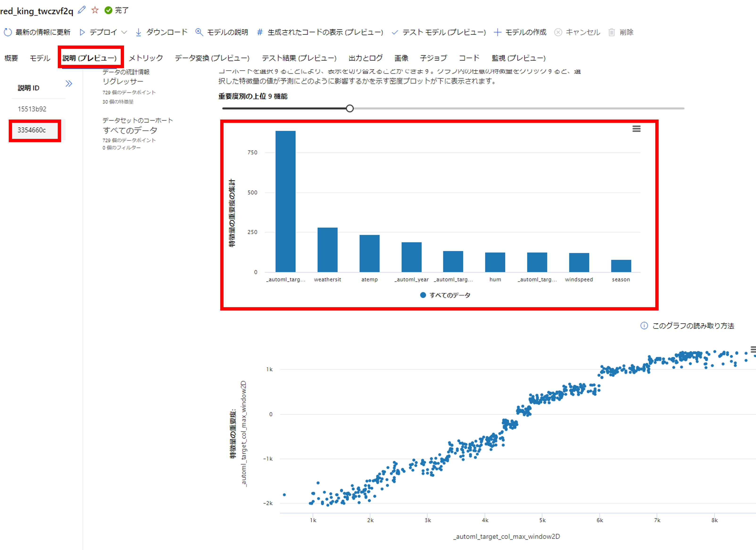
Task: Expand the デプロイ dropdown chevron
Action: pos(124,32)
